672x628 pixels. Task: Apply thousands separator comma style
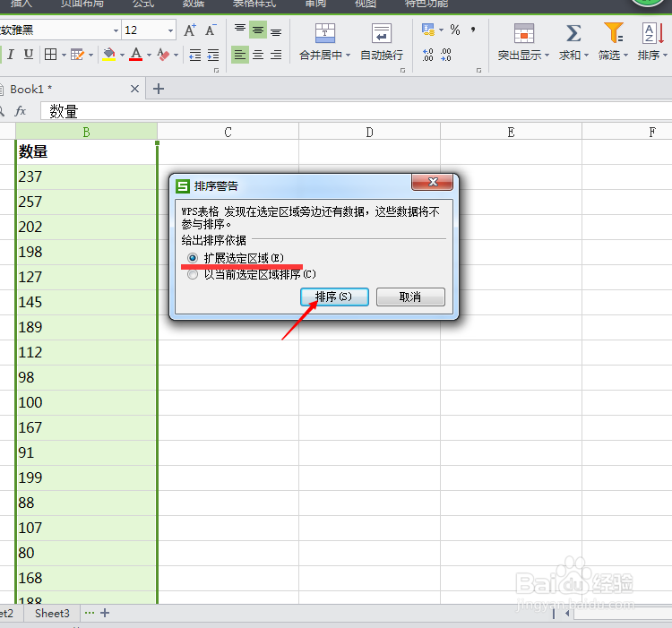[x=473, y=30]
